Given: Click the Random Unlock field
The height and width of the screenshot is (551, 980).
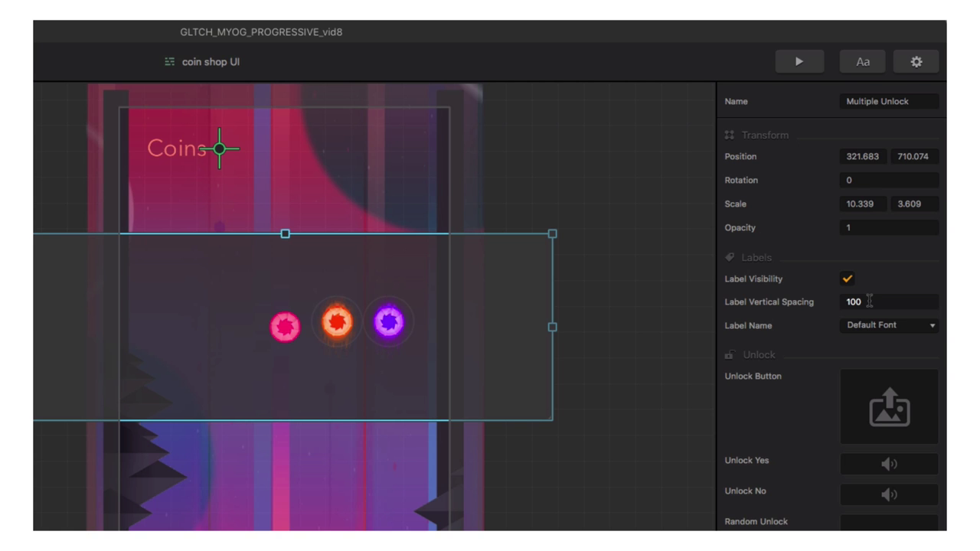Looking at the screenshot, I should (889, 523).
